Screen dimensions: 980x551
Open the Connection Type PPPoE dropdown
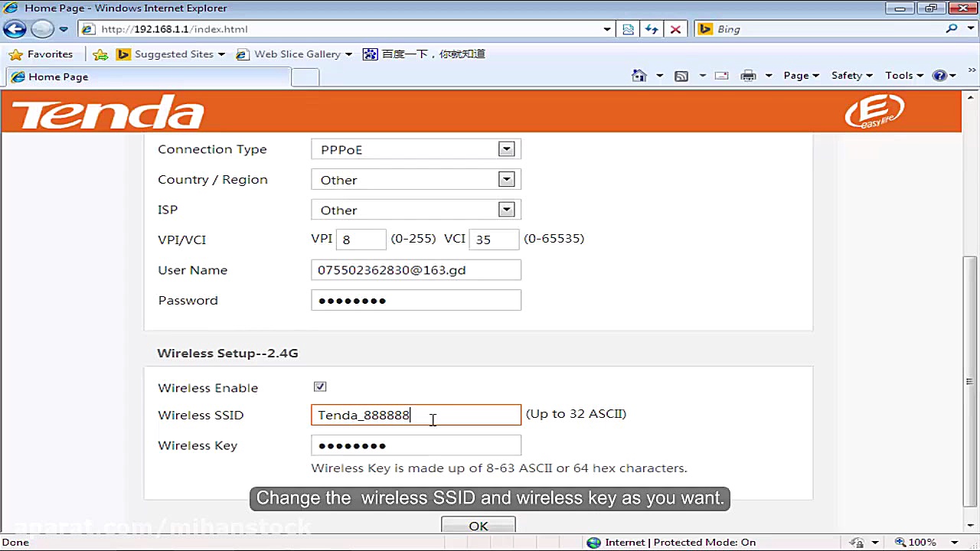pos(416,149)
